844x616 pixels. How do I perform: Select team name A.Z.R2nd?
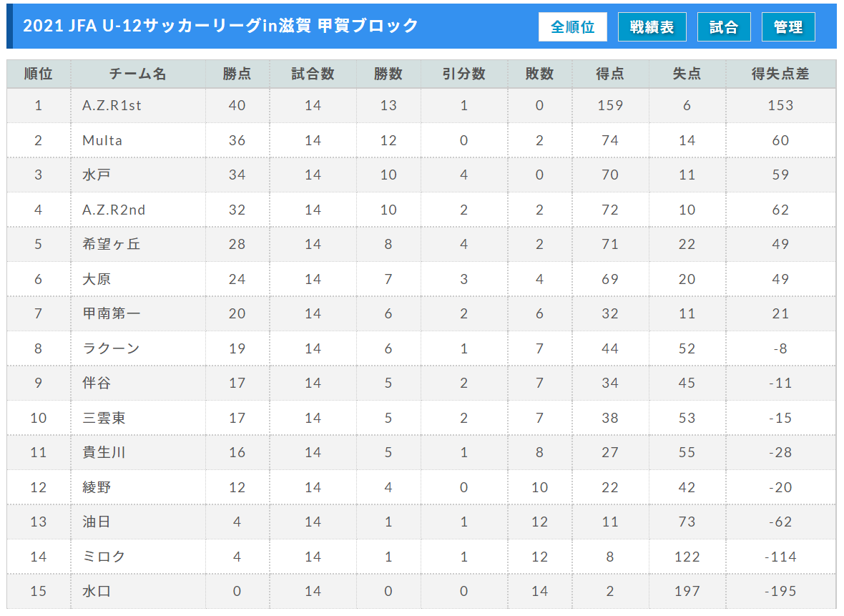click(x=114, y=210)
